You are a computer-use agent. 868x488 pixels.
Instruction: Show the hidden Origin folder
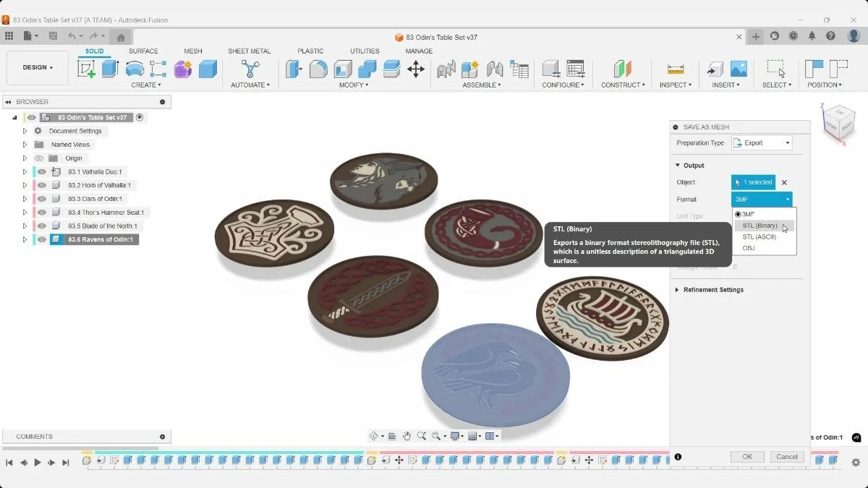[x=39, y=158]
